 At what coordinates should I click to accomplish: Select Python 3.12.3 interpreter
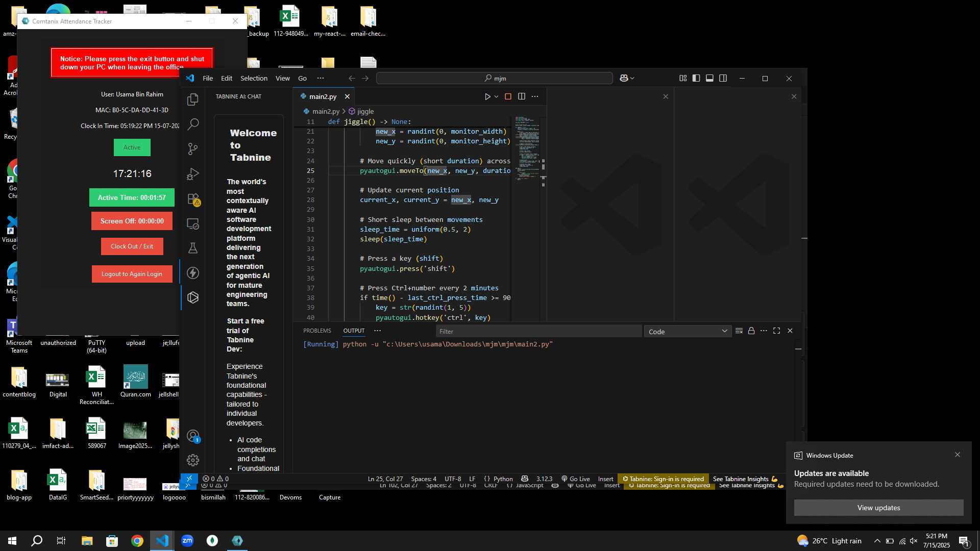(x=544, y=479)
